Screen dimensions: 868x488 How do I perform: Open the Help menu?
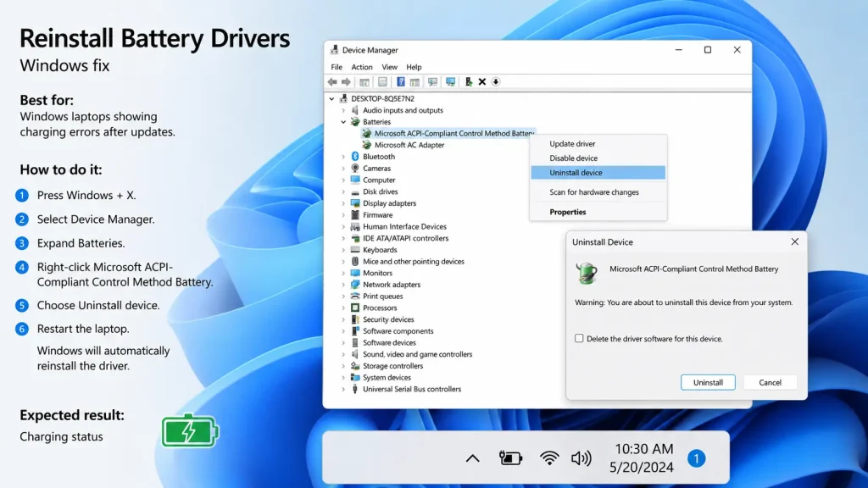(x=414, y=67)
